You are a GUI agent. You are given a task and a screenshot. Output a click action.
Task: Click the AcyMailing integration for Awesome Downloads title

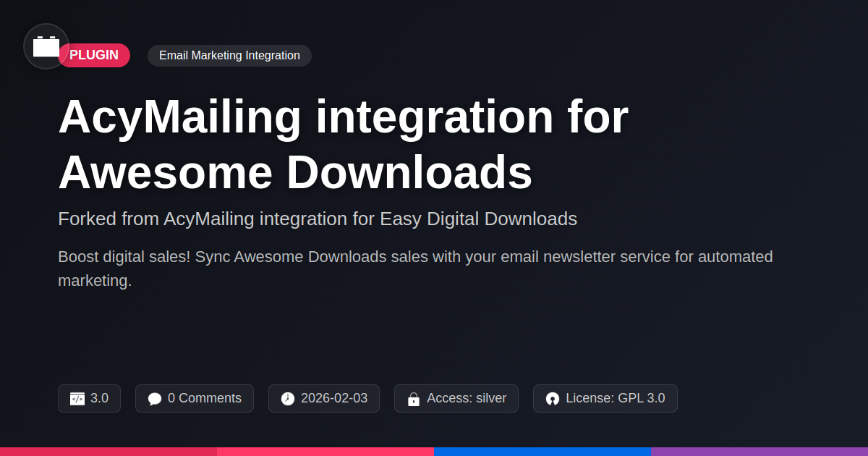[x=343, y=144]
